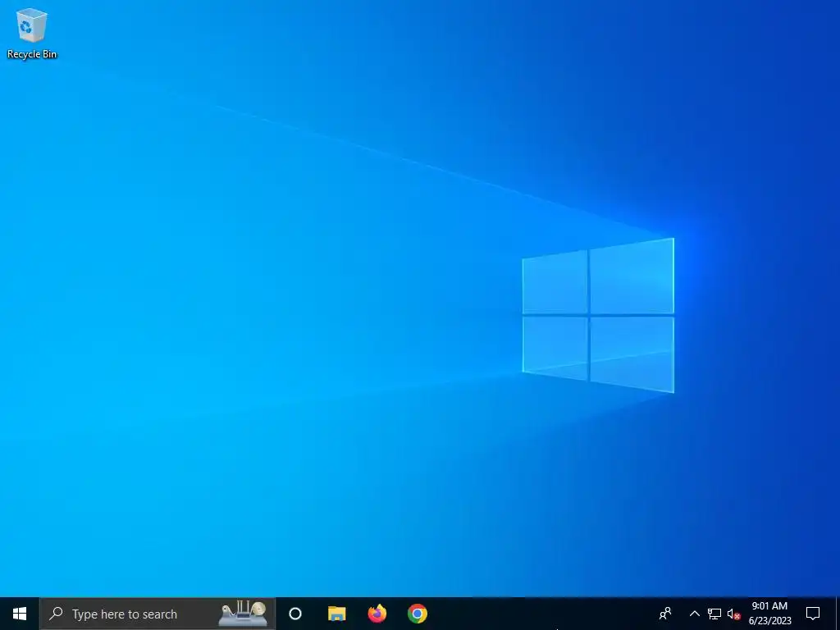Open the network status tray icon
Screen dimensions: 840x630
[714, 614]
